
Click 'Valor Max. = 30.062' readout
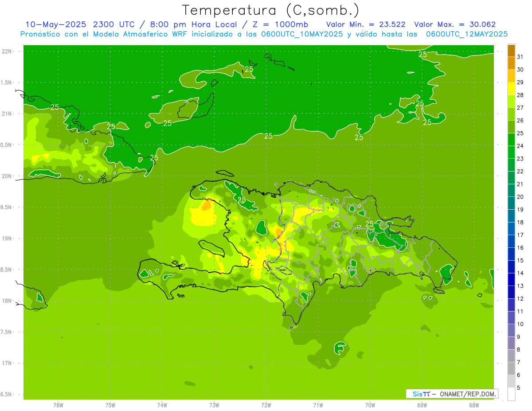click(x=455, y=24)
